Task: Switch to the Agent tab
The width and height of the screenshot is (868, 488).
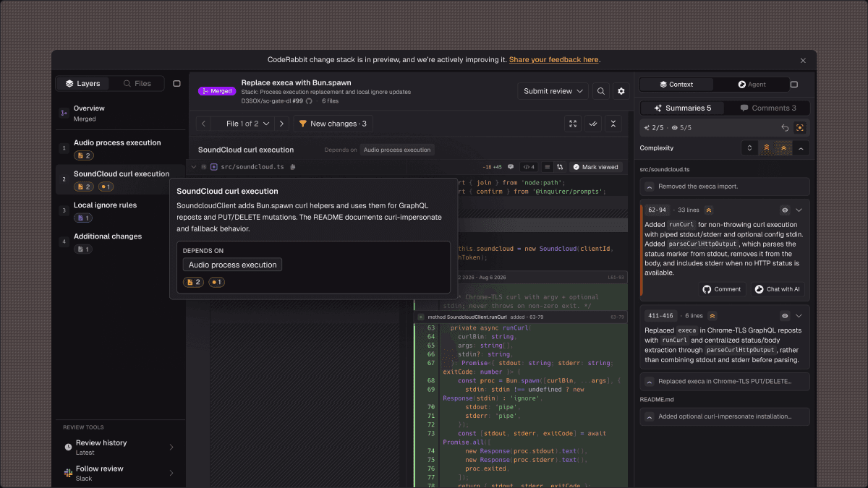Action: (x=752, y=85)
